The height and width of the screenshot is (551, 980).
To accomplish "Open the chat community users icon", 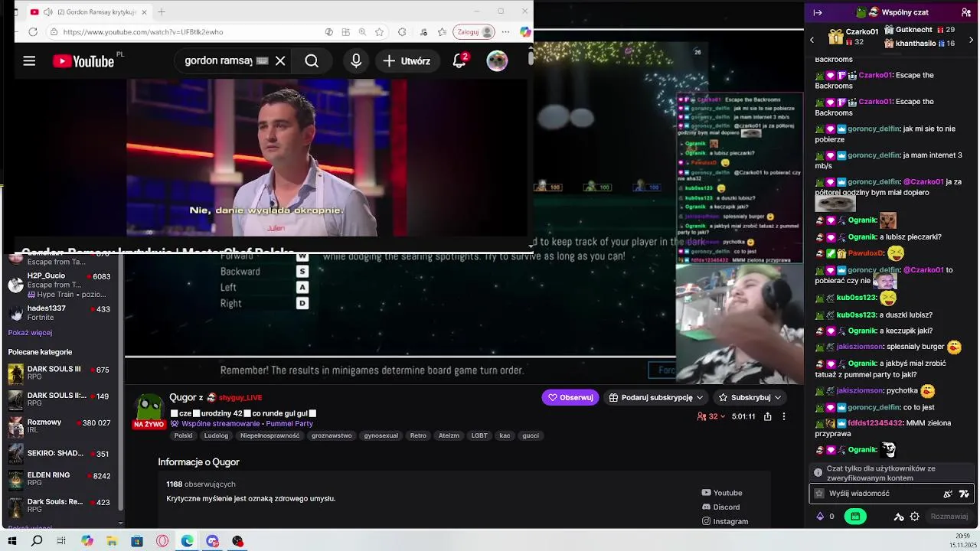I will (968, 12).
